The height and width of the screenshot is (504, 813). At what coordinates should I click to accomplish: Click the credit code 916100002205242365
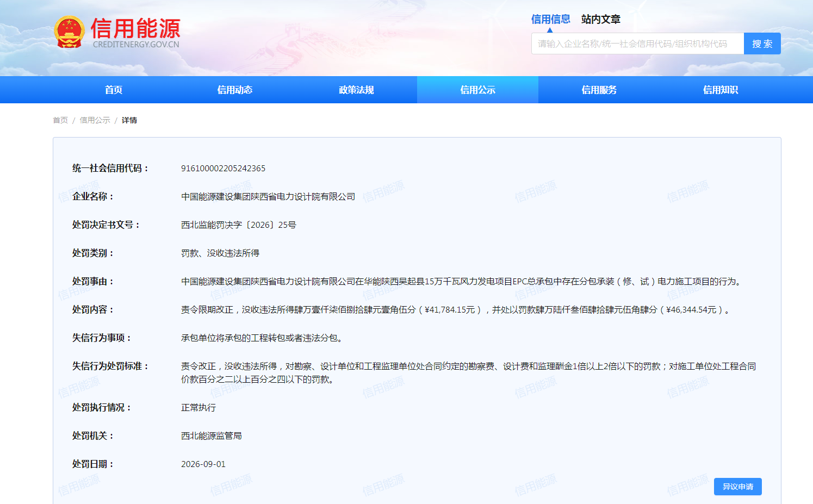click(x=223, y=169)
